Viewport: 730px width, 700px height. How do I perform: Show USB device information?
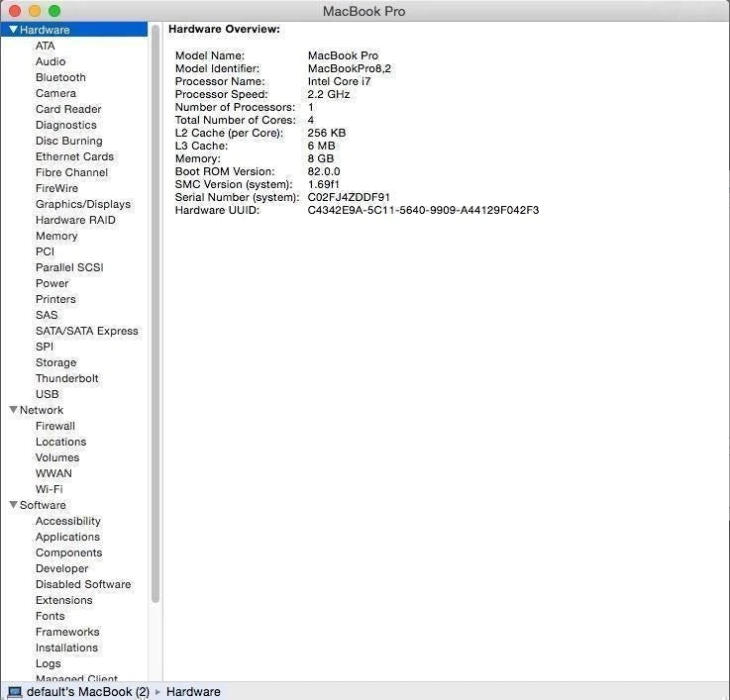pyautogui.click(x=47, y=394)
